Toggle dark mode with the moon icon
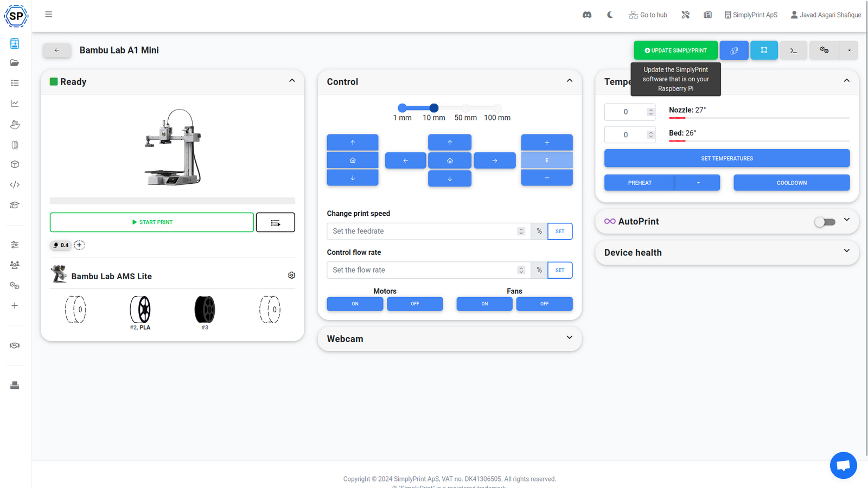This screenshot has height=488, width=868. coord(610,15)
